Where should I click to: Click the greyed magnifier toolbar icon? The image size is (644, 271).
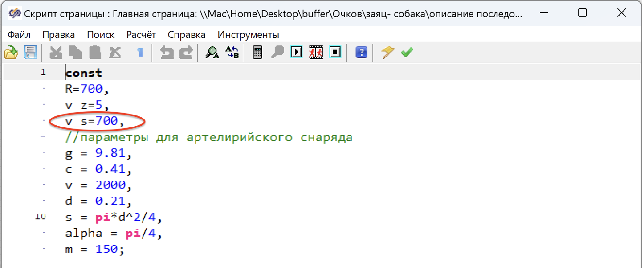277,53
